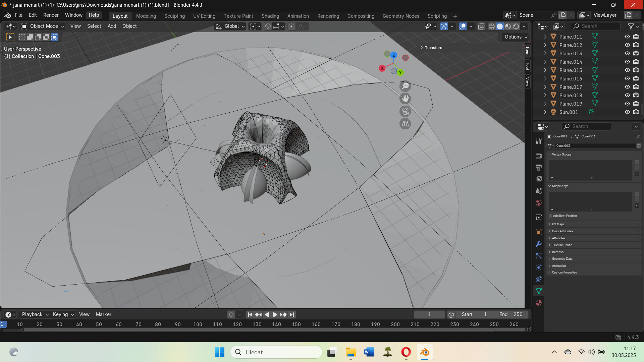644x362 pixels.
Task: Expand Plane.011 in the outliner
Action: click(x=545, y=37)
